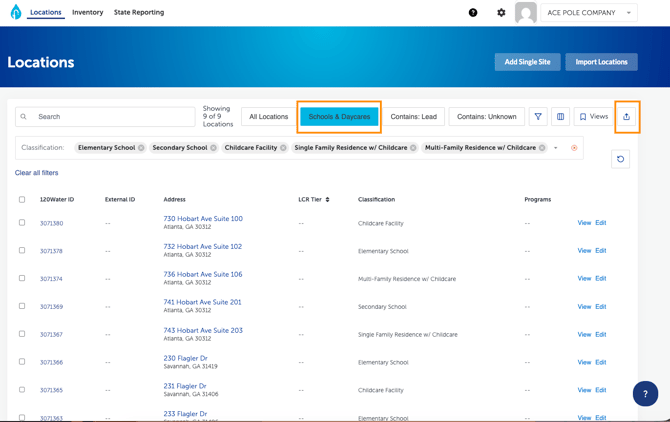Screen dimensions: 670x422
Task: Edit the 736 Hobart Ave Suite 106 row
Action: pos(601,278)
